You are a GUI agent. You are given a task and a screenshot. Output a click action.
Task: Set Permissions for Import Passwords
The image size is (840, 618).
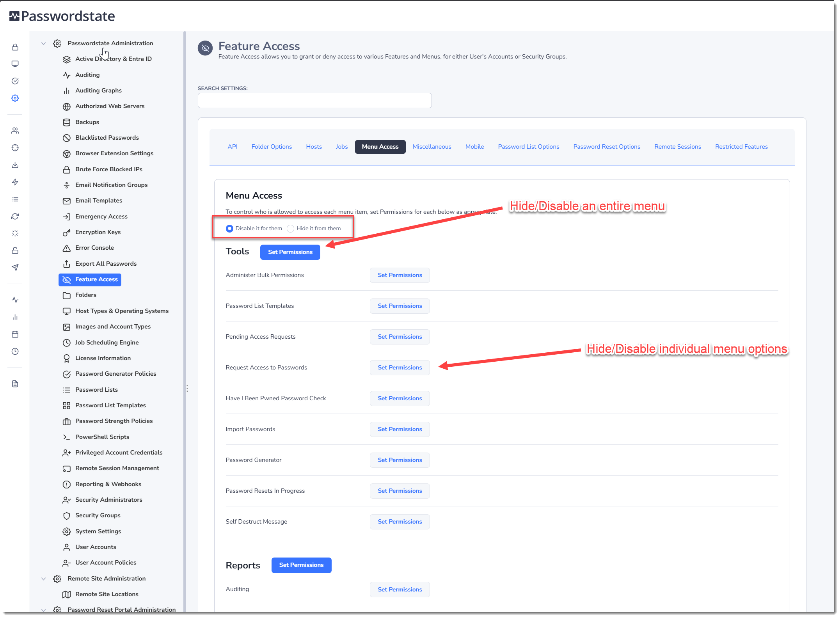pyautogui.click(x=400, y=429)
